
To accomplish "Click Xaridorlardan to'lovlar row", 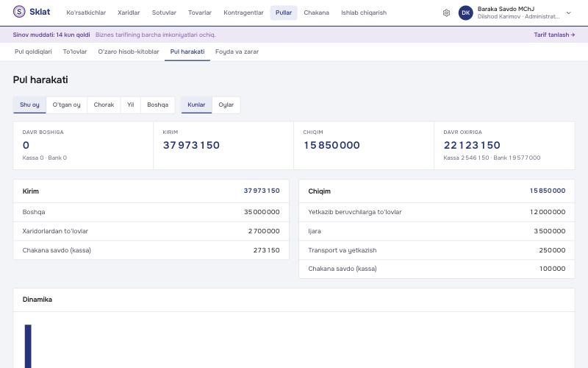I will 151,231.
